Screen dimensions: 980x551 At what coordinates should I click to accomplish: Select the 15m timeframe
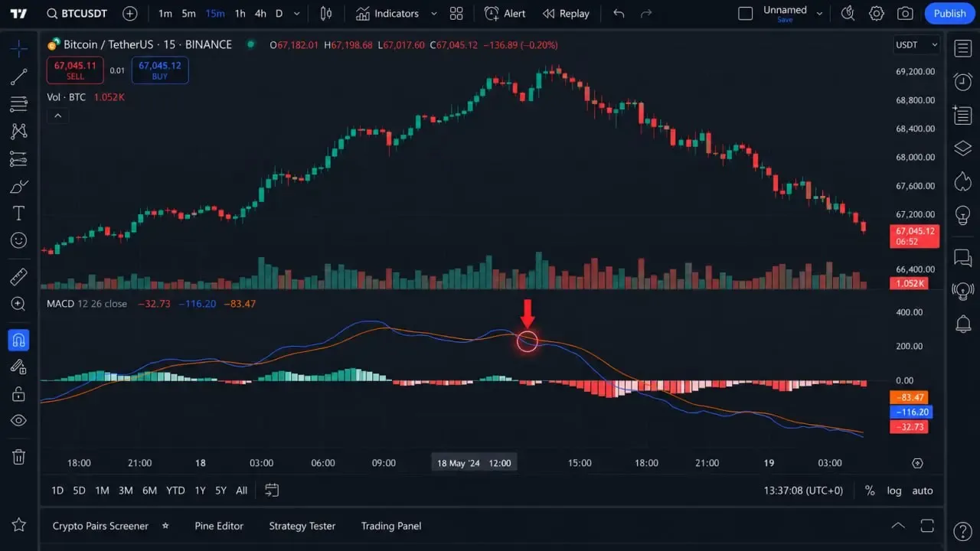tap(215, 14)
